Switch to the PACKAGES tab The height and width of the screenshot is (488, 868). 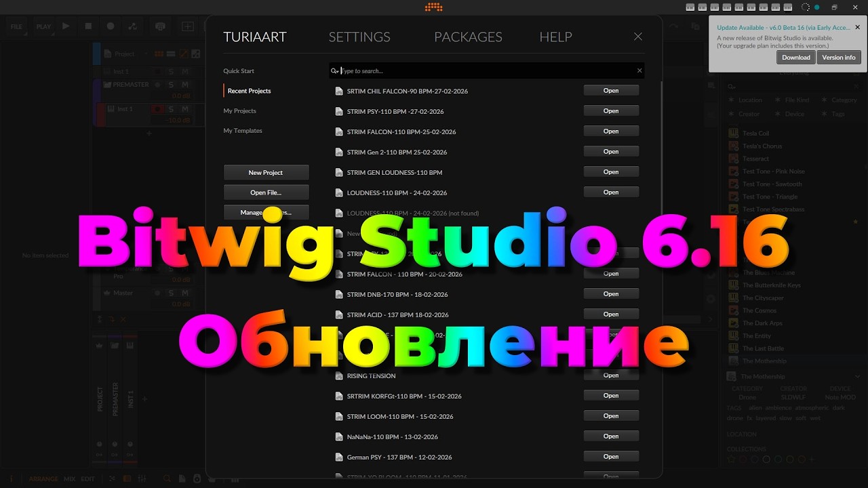pos(468,37)
